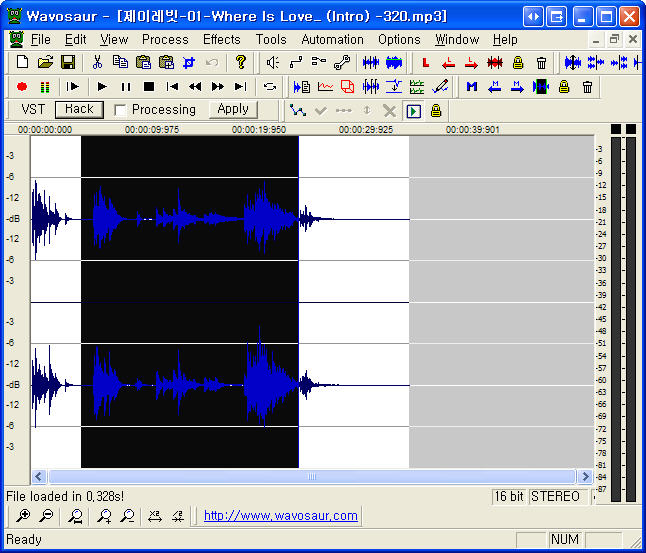Open the www.wavosaur.com link
646x553 pixels.
pyautogui.click(x=281, y=516)
